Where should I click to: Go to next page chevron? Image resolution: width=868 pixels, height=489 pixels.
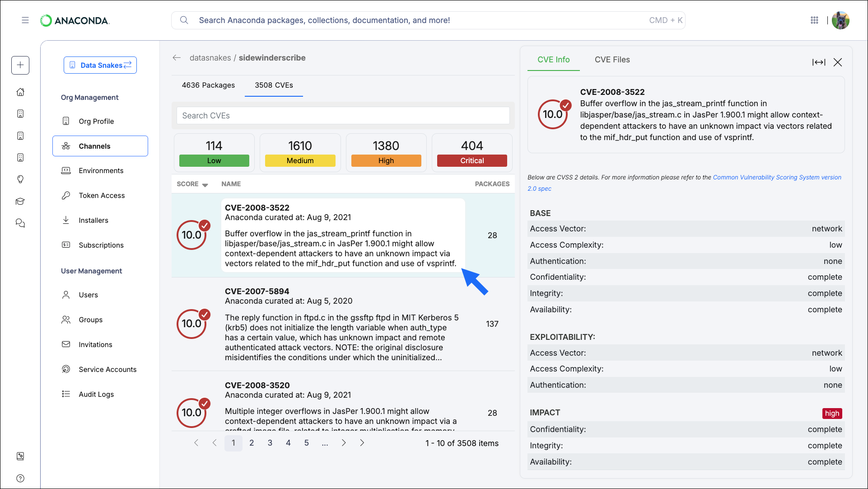[344, 443]
